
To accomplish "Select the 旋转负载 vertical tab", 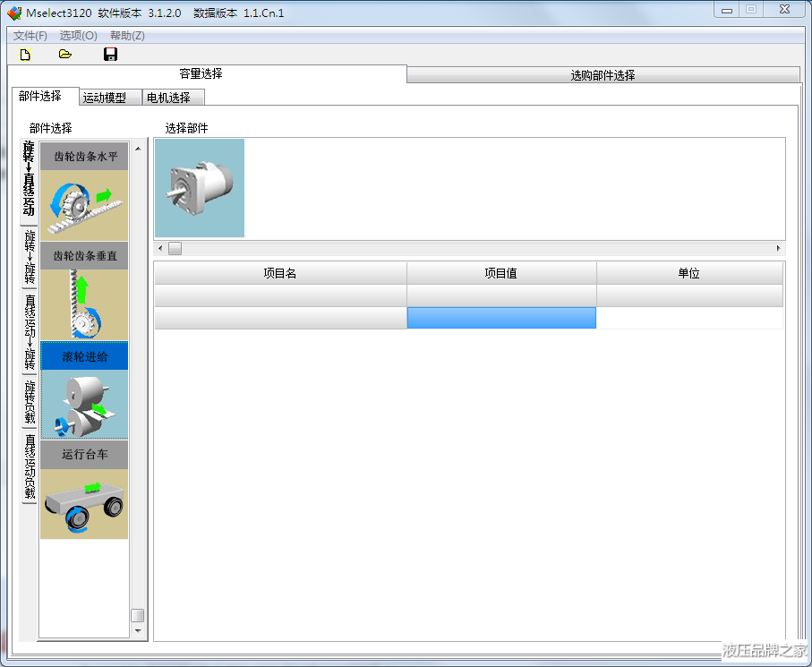I will [30, 402].
